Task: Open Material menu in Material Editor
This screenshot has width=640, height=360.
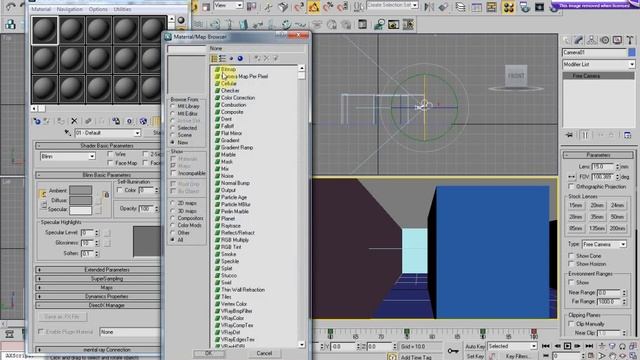Action: (x=41, y=9)
